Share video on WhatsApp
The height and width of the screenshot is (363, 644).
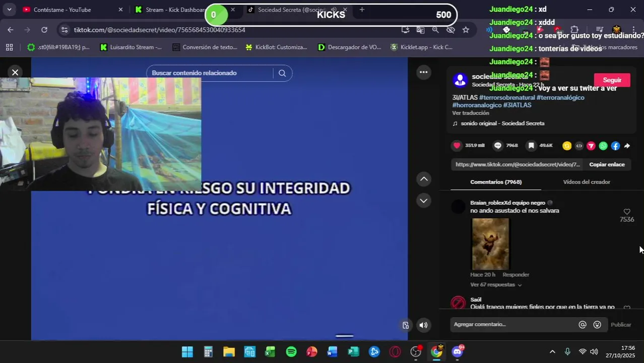click(x=603, y=146)
